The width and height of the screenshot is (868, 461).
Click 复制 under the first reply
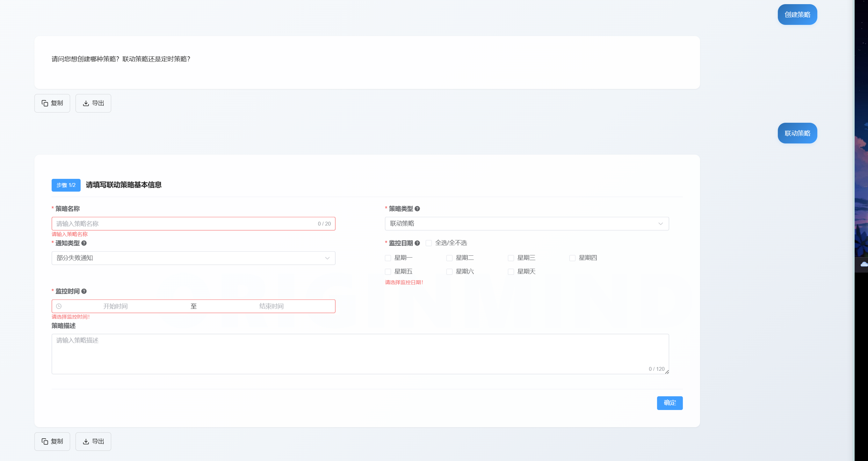pos(52,103)
